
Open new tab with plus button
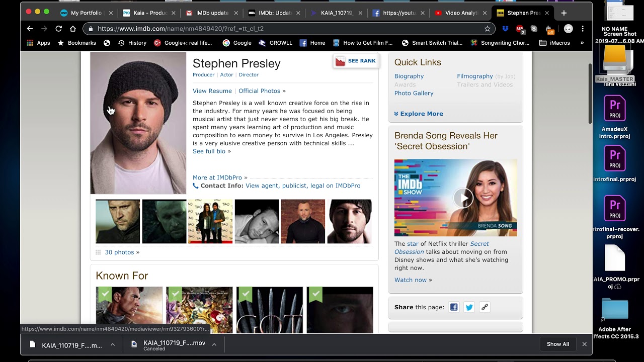point(563,13)
